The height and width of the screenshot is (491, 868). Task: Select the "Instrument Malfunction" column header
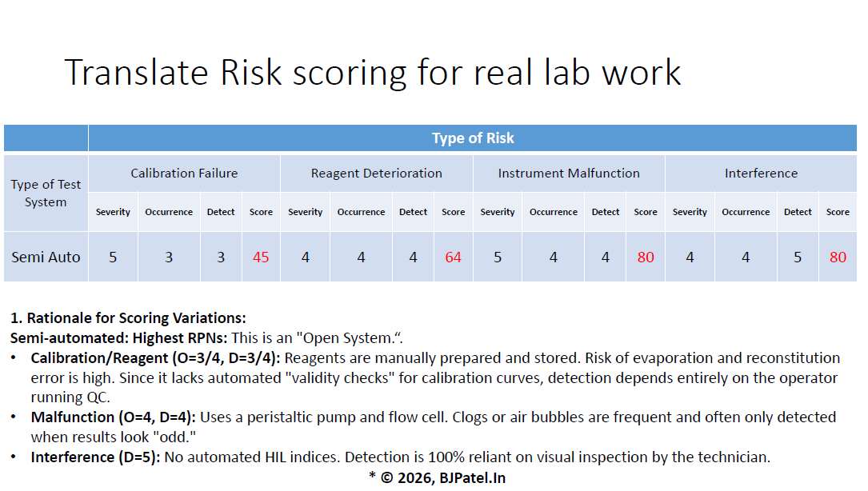[568, 173]
